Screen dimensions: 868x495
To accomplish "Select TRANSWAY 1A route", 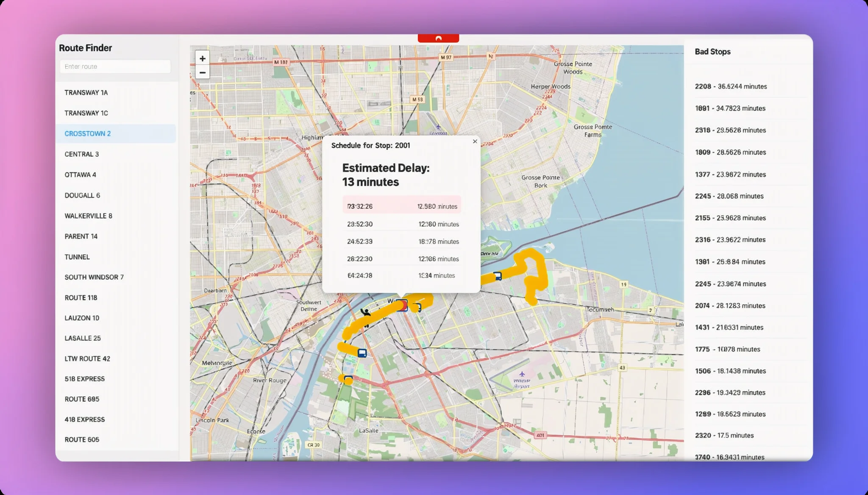I will tap(86, 92).
